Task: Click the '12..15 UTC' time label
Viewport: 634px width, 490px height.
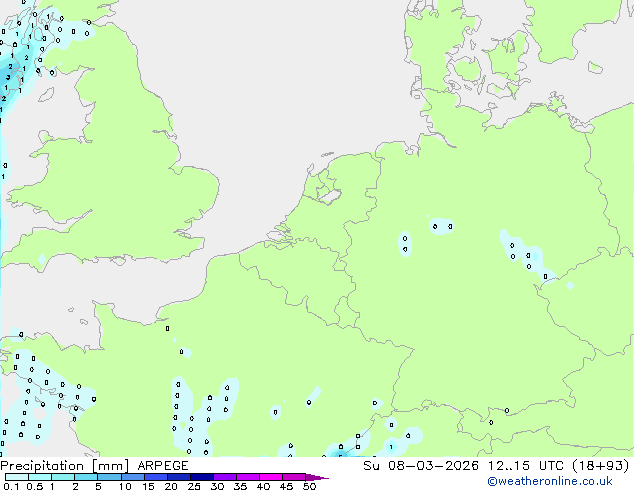Action: pos(526,466)
